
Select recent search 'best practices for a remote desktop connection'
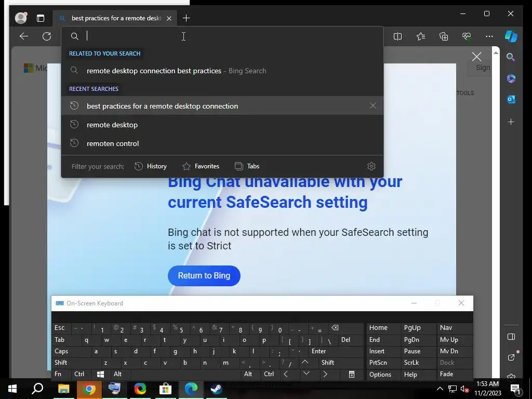tap(222, 106)
